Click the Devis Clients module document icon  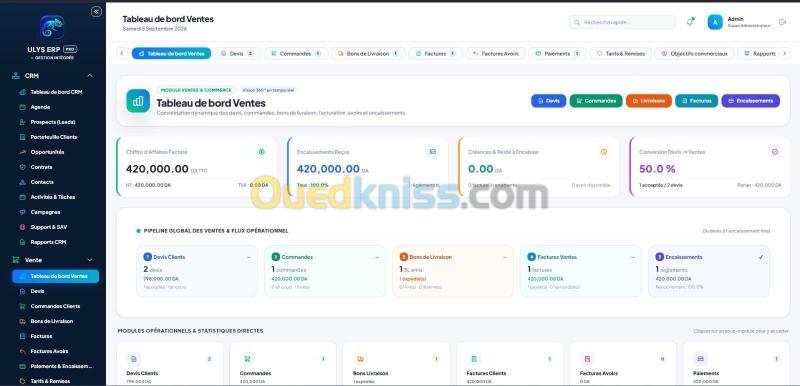tap(134, 359)
